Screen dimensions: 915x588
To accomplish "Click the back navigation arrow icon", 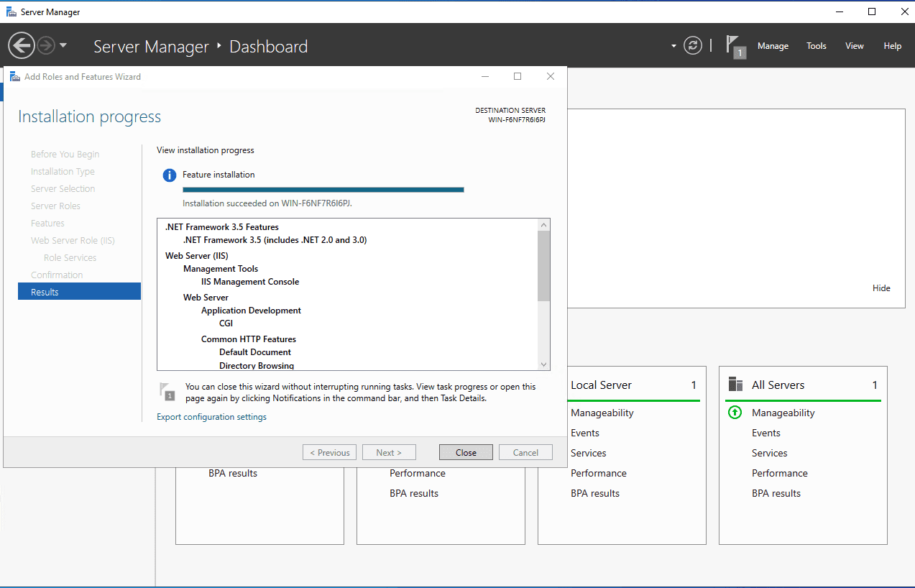I will click(x=21, y=46).
